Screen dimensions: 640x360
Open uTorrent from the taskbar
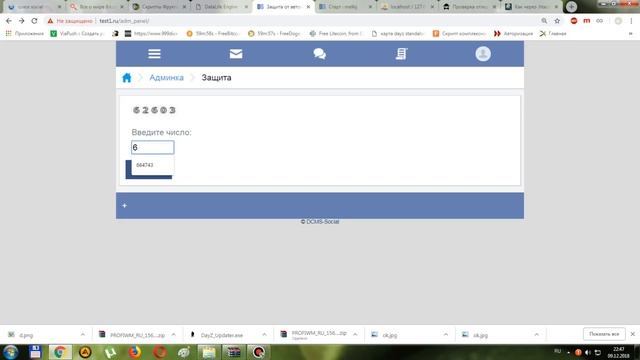point(110,352)
